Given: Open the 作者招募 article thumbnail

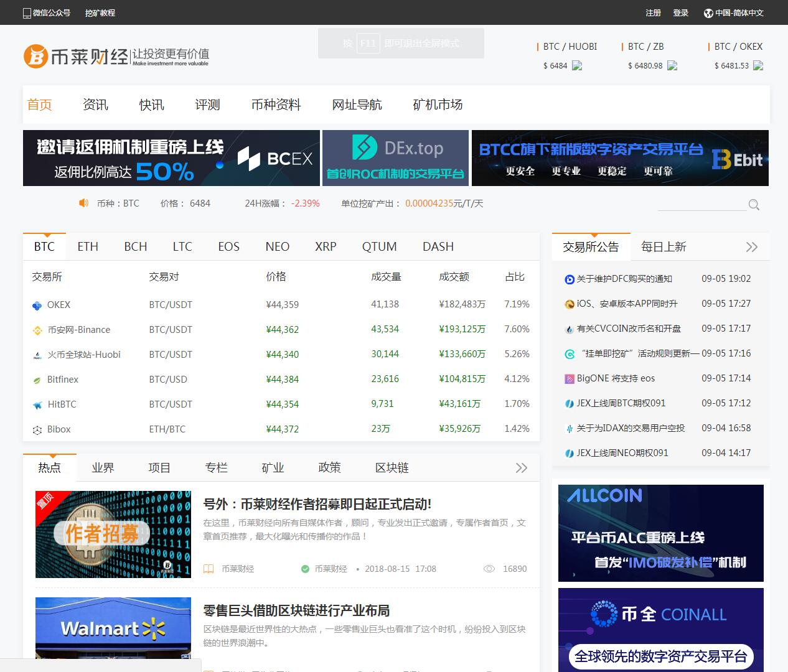Looking at the screenshot, I should coord(113,534).
